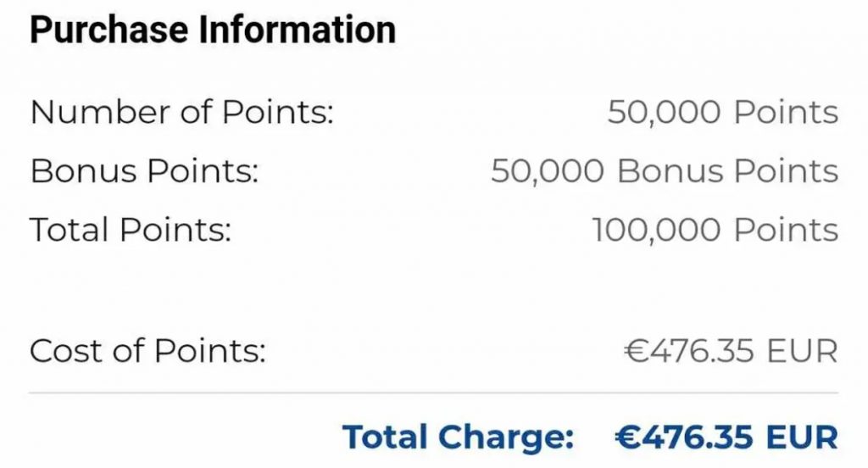Click the word Information in the heading
868x468 pixels.
[x=298, y=30]
